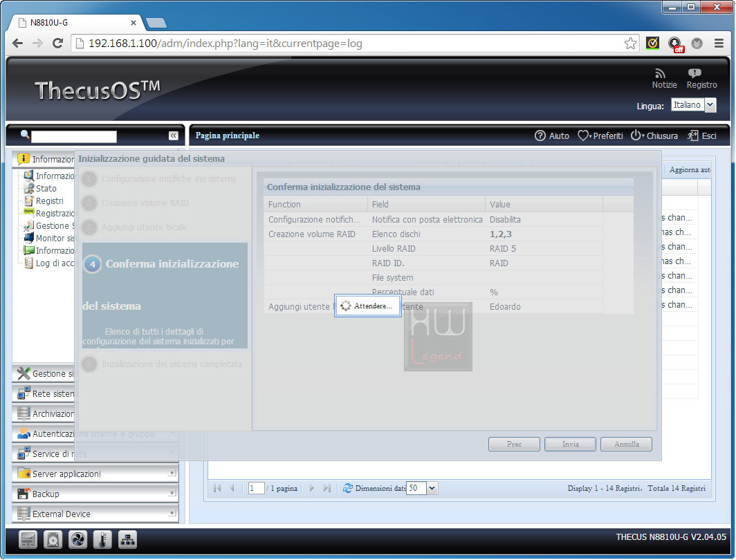Open the Aiuto help menu

coord(551,136)
